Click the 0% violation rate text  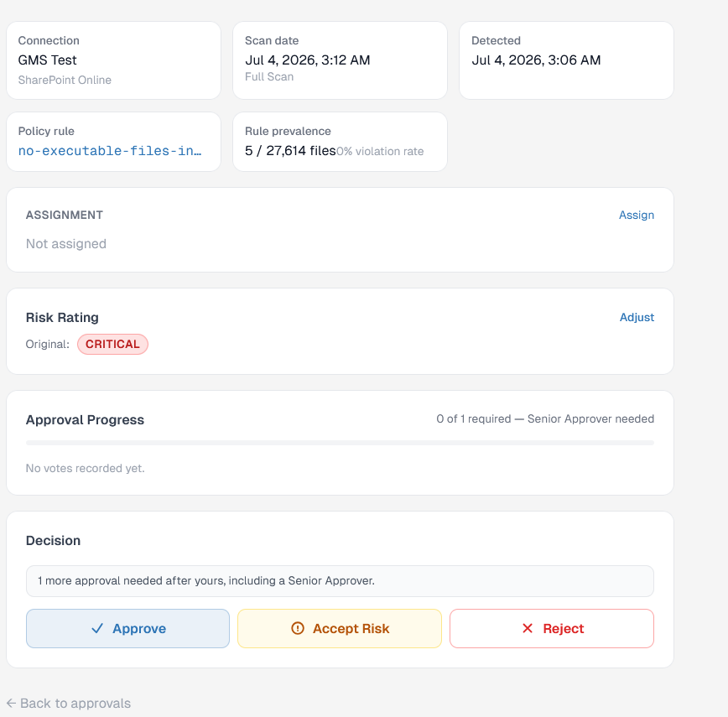tap(380, 151)
